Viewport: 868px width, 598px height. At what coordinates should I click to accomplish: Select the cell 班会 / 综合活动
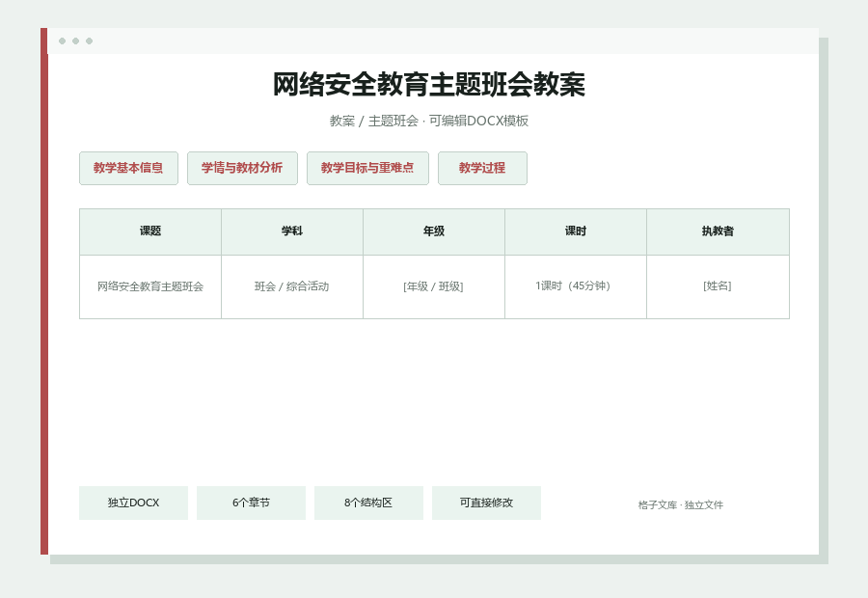point(292,286)
